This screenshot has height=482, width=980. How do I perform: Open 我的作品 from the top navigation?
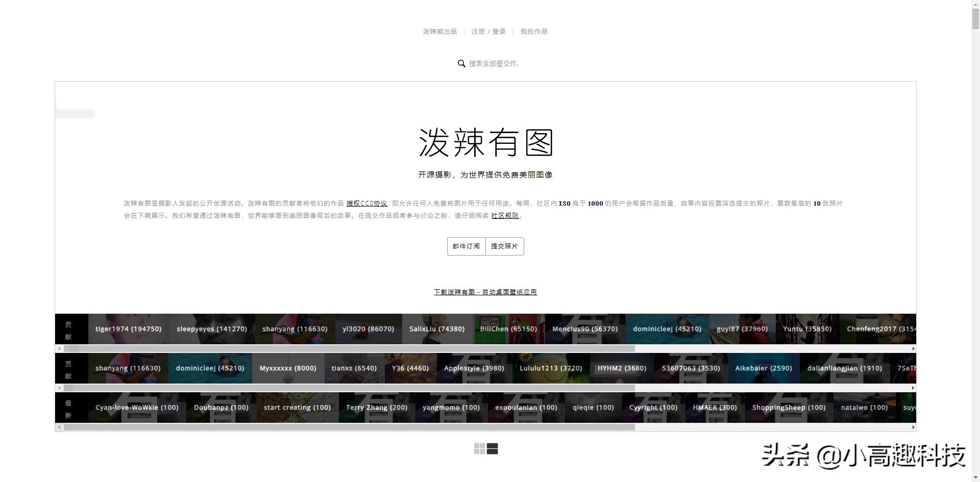533,31
